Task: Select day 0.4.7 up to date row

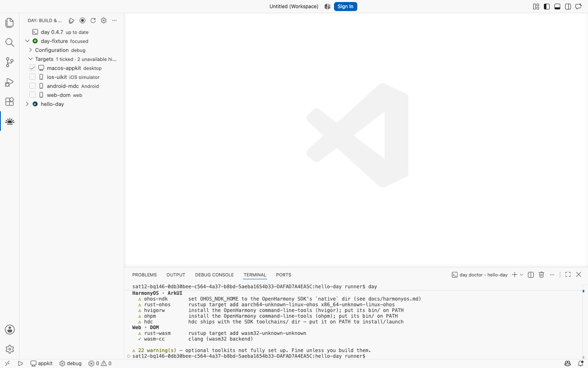Action: click(x=71, y=32)
